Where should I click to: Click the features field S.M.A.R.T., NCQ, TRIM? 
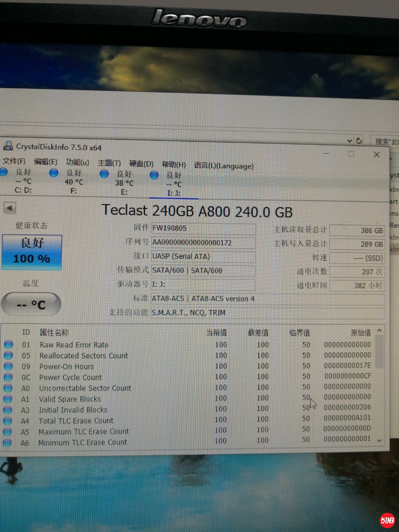pyautogui.click(x=268, y=313)
